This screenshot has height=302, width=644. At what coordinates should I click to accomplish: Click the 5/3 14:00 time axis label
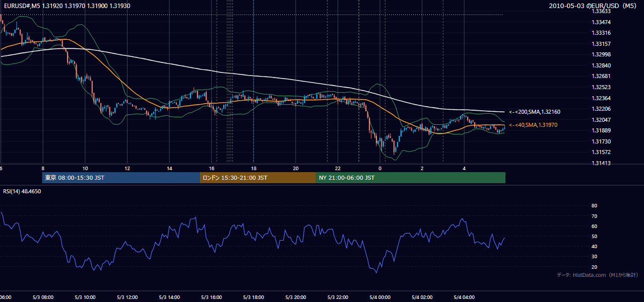[x=169, y=297]
